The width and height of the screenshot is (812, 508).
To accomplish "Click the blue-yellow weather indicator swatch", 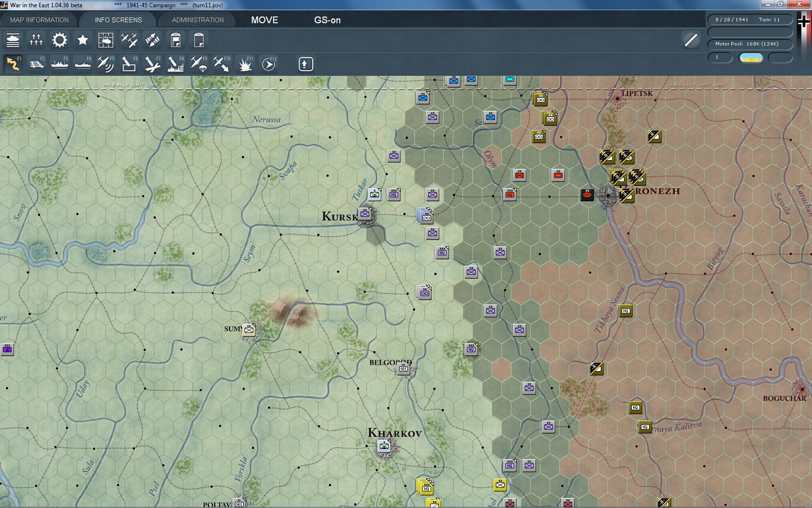I will tap(751, 58).
